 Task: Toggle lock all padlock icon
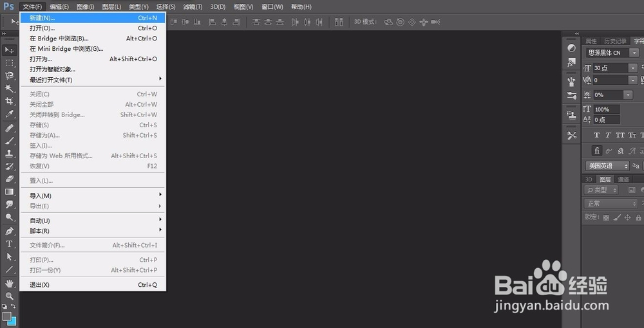pyautogui.click(x=638, y=218)
